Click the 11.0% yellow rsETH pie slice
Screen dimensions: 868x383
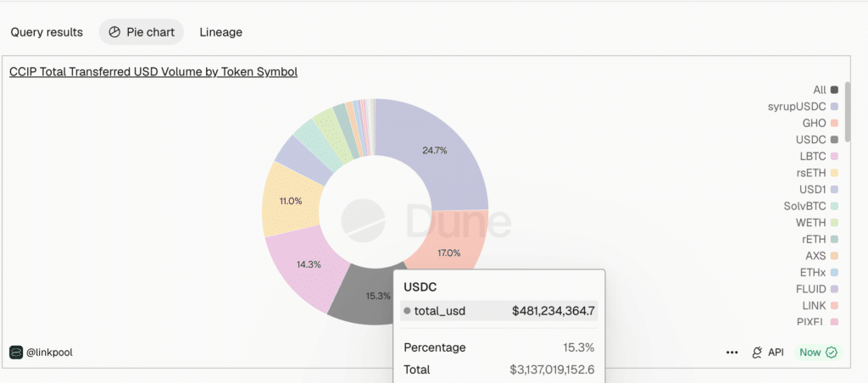289,201
